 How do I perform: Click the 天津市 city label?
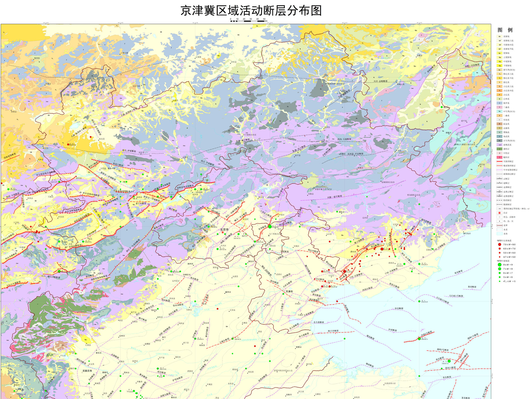(x=289, y=291)
